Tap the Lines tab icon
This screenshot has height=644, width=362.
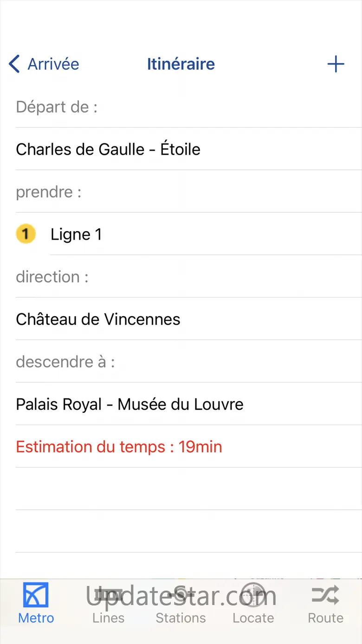108,595
